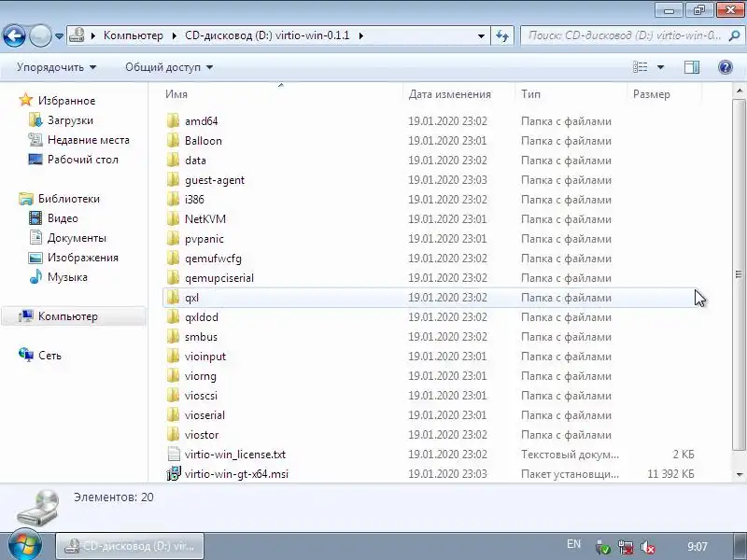Click the muted volume tray icon
This screenshot has height=560, width=747.
[x=647, y=547]
